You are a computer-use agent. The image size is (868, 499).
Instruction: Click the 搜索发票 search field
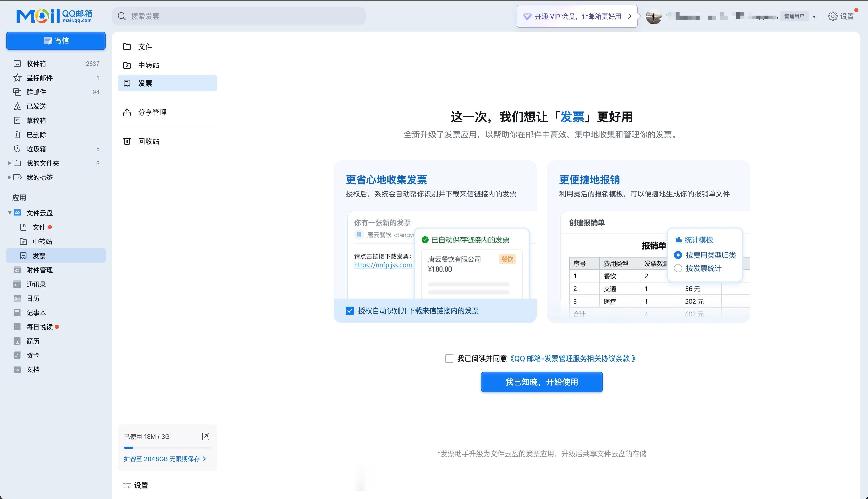tap(240, 16)
